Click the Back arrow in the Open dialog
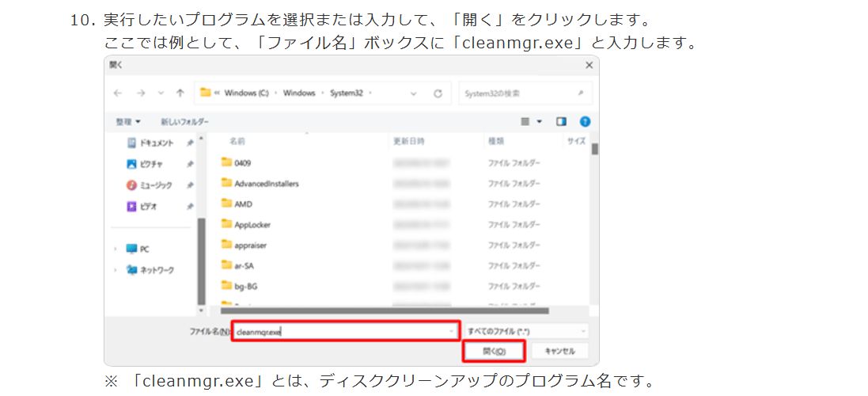 tap(117, 93)
